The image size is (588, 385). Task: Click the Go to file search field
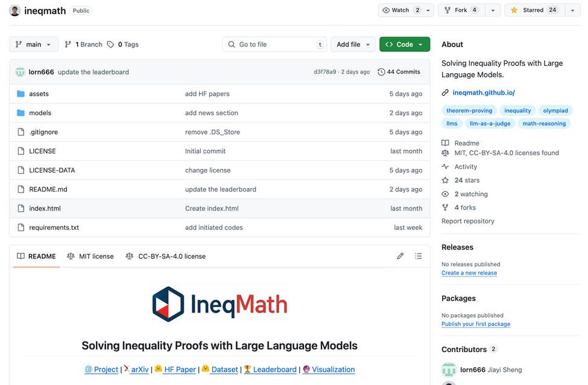coord(274,44)
